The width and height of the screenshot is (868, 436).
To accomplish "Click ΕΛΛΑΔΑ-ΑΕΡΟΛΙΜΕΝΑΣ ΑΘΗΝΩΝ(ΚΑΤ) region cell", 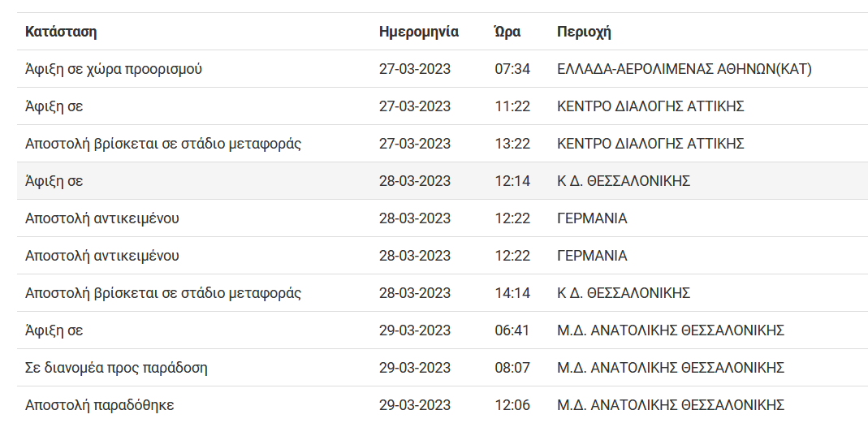I will pos(684,69).
